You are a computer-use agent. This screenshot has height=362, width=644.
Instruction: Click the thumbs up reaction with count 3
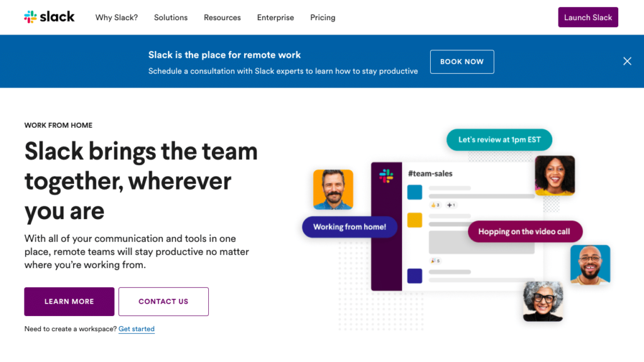435,205
